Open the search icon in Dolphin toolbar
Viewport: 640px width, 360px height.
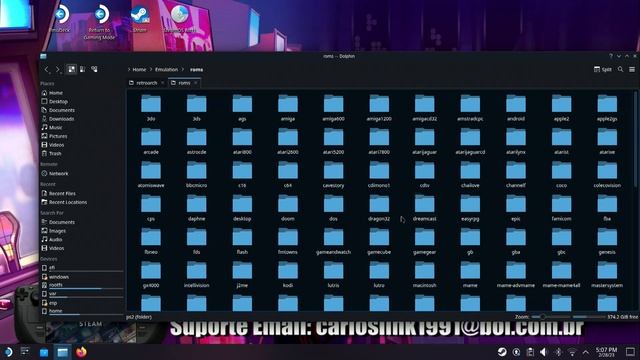tap(620, 69)
